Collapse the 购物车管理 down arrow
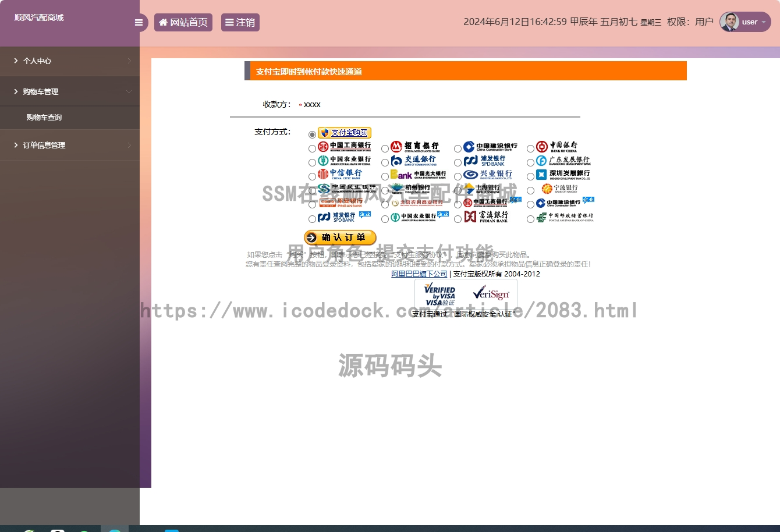 coord(129,91)
